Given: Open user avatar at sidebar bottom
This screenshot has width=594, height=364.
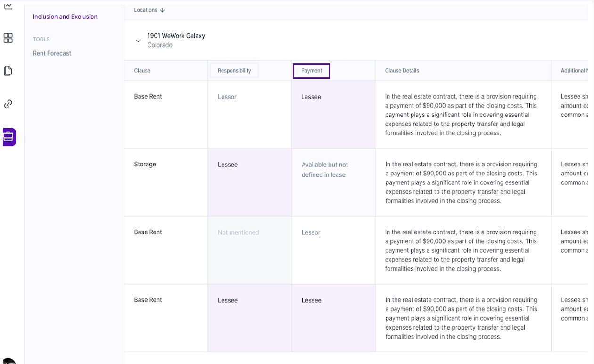Looking at the screenshot, I should (8, 361).
